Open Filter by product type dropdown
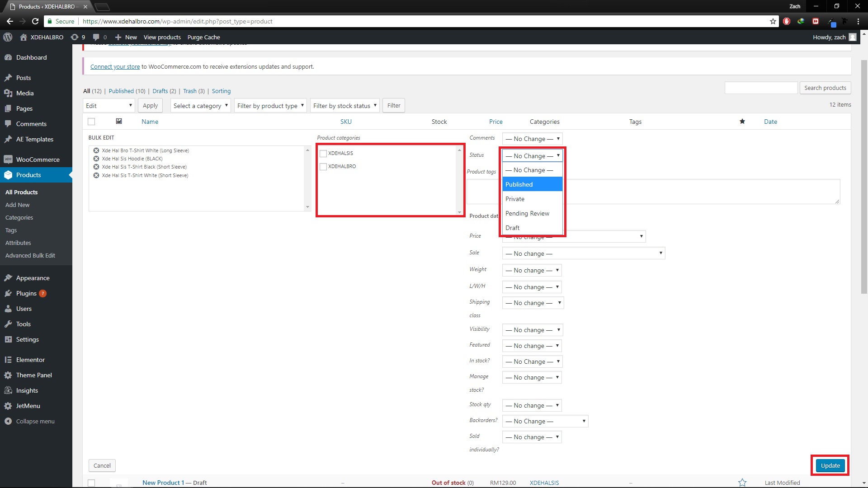The image size is (868, 488). pos(270,106)
